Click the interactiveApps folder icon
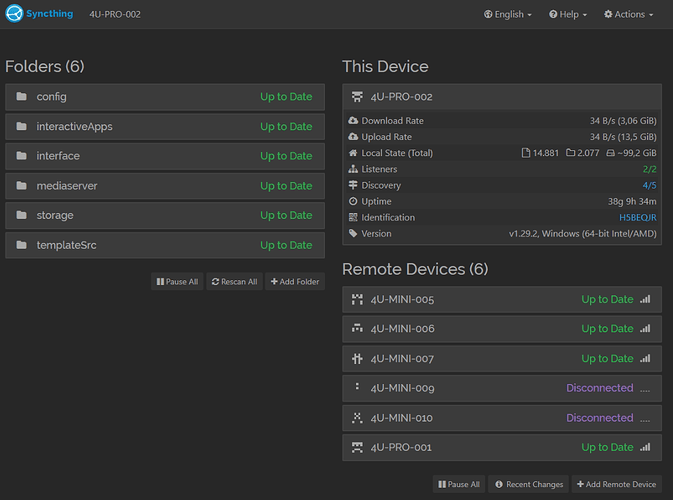673x500 pixels. 21,126
